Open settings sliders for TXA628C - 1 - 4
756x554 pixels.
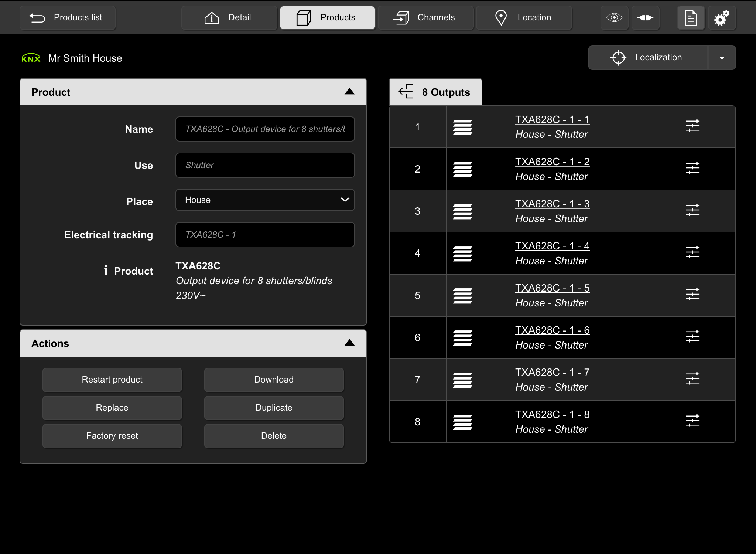tap(692, 252)
